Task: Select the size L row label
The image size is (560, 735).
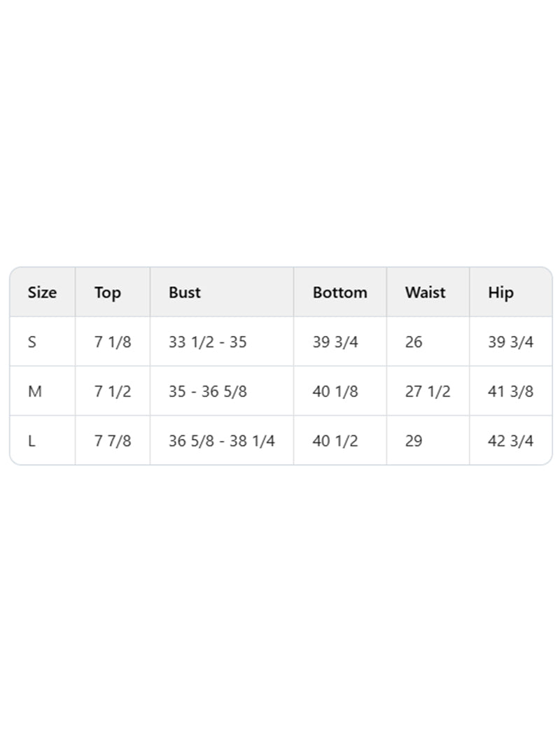Action: tap(31, 441)
